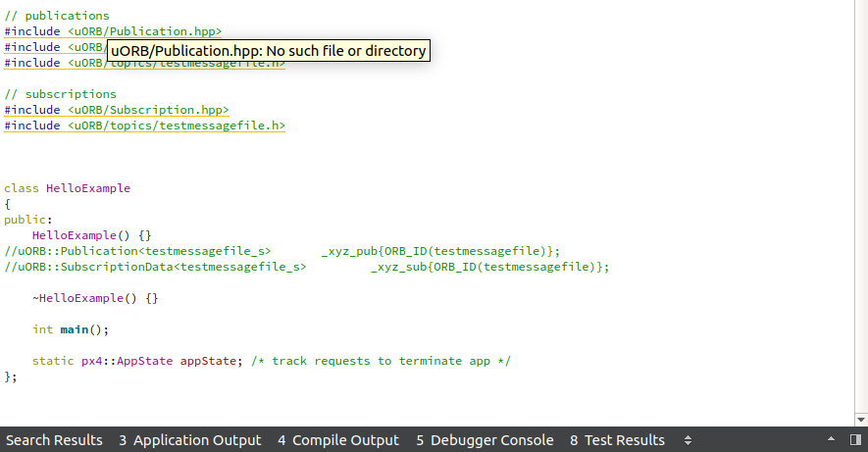Viewport: 868px width, 452px height.
Task: Click _xyz_sub{ORB_ID(testmessagefile)} text
Action: coord(490,267)
